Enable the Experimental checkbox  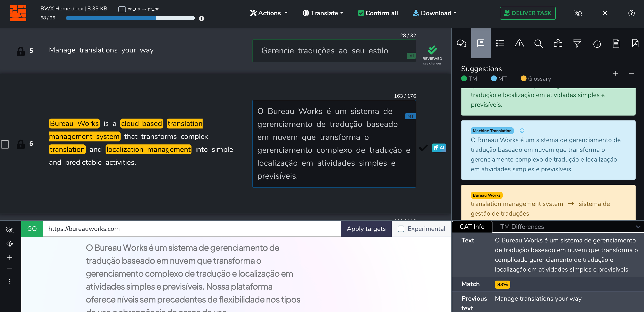[401, 229]
